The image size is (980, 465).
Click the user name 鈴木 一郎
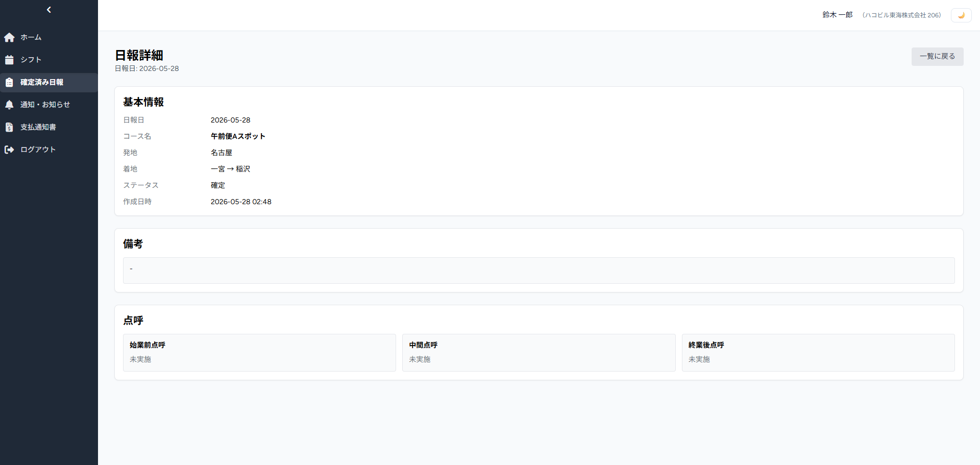pyautogui.click(x=837, y=15)
